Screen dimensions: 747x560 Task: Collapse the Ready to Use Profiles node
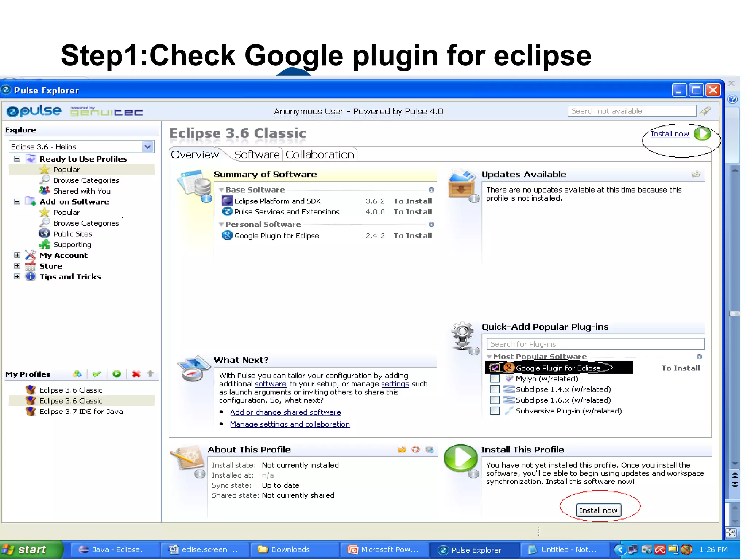17,159
